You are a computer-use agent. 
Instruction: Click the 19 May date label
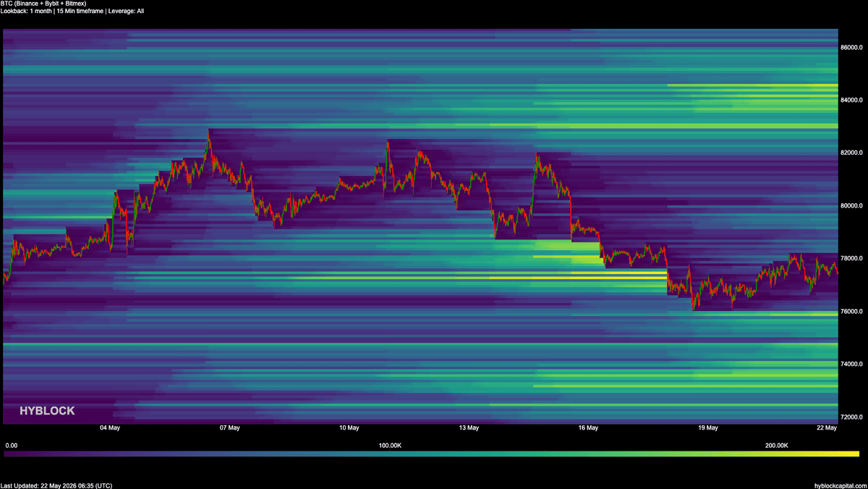coord(707,428)
